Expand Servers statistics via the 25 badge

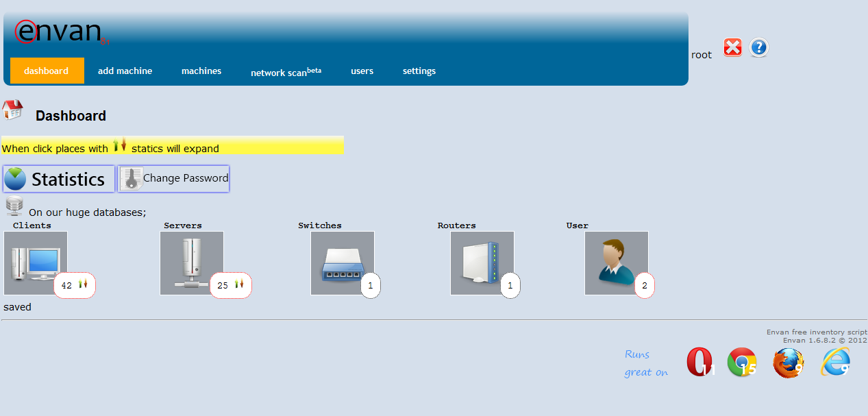231,285
